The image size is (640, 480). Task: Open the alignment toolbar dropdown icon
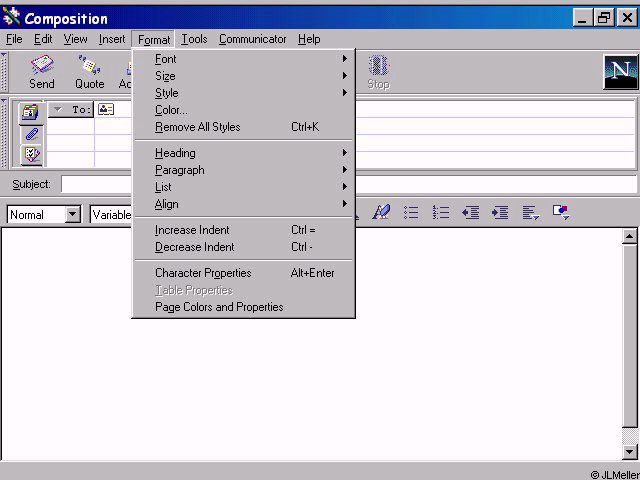click(x=531, y=212)
